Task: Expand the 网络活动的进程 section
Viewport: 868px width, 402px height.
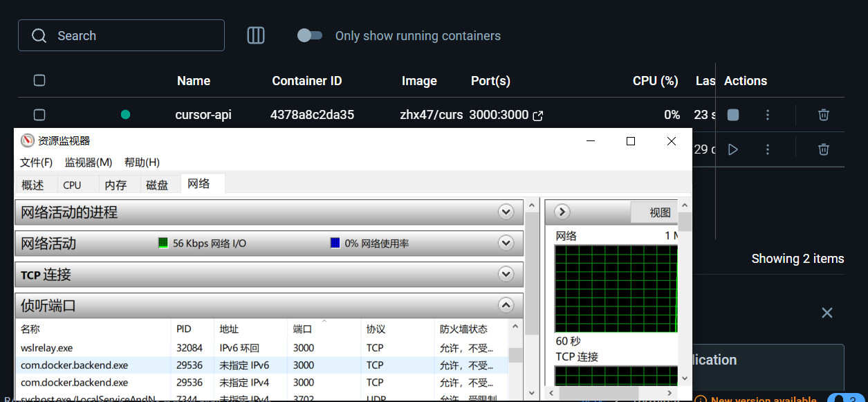Action: 506,212
